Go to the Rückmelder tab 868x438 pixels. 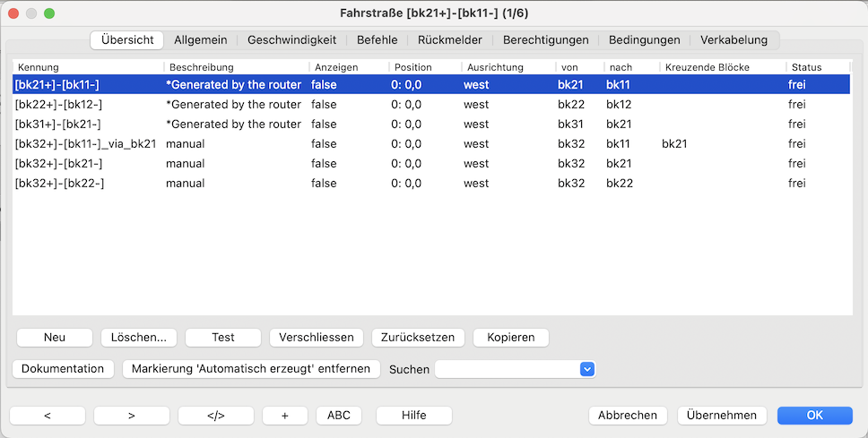click(450, 40)
